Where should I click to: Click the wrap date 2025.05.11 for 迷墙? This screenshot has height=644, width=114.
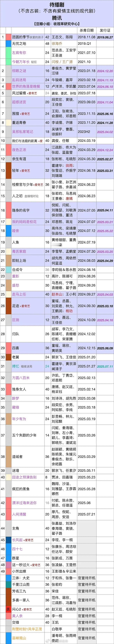(87, 471)
